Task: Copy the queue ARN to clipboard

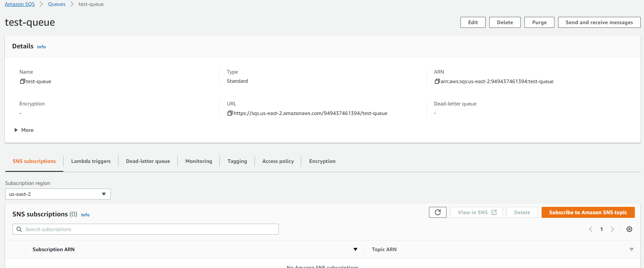Action: (437, 81)
